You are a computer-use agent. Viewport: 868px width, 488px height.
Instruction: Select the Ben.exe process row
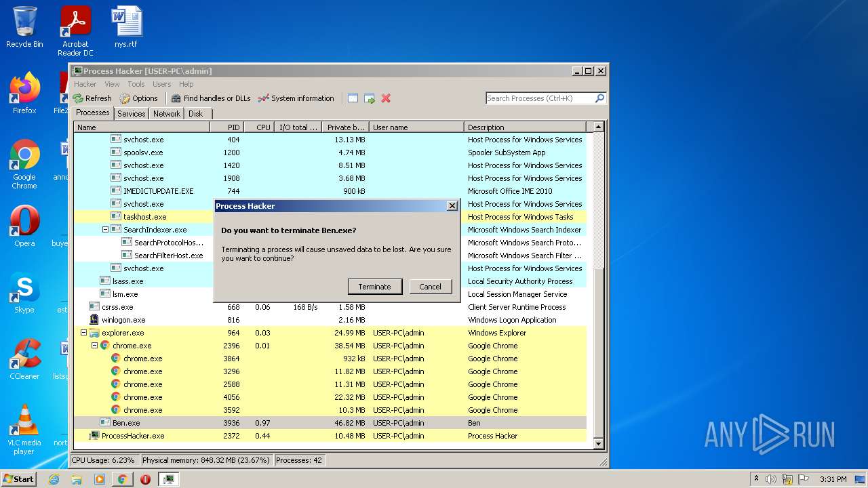(x=330, y=423)
